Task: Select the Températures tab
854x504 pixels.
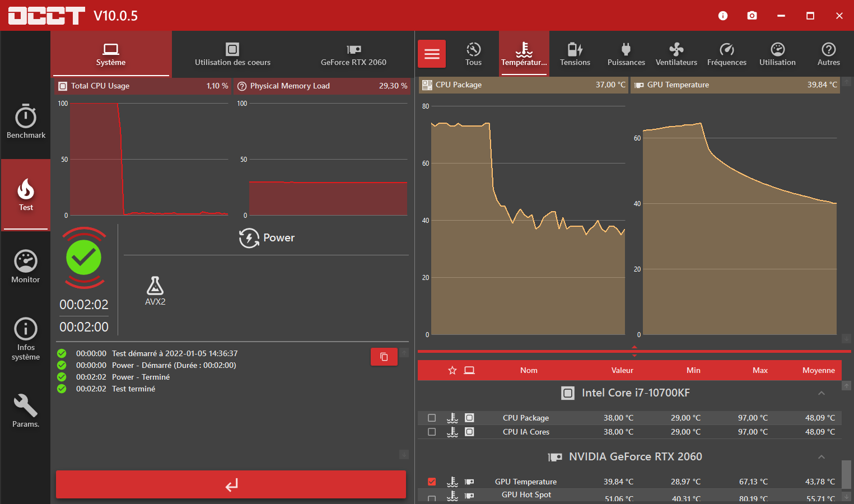Action: click(x=524, y=54)
